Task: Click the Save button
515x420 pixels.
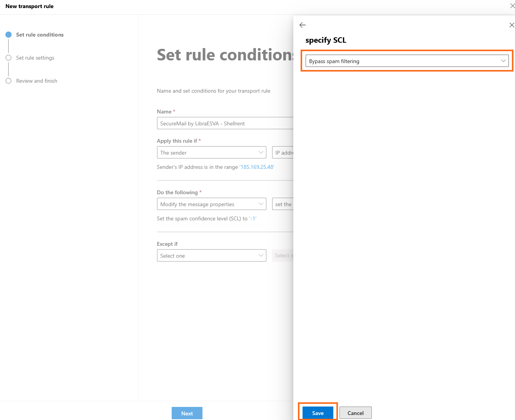Action: tap(318, 413)
